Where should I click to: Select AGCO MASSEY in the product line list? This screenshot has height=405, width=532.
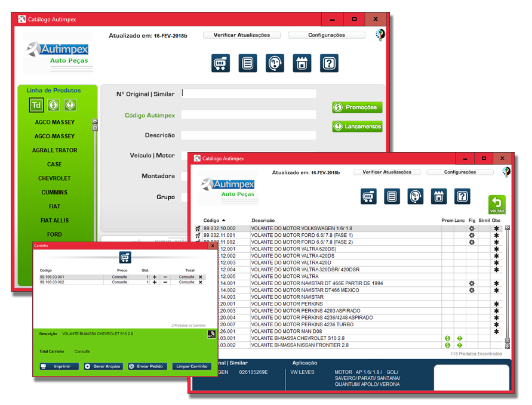pyautogui.click(x=54, y=122)
